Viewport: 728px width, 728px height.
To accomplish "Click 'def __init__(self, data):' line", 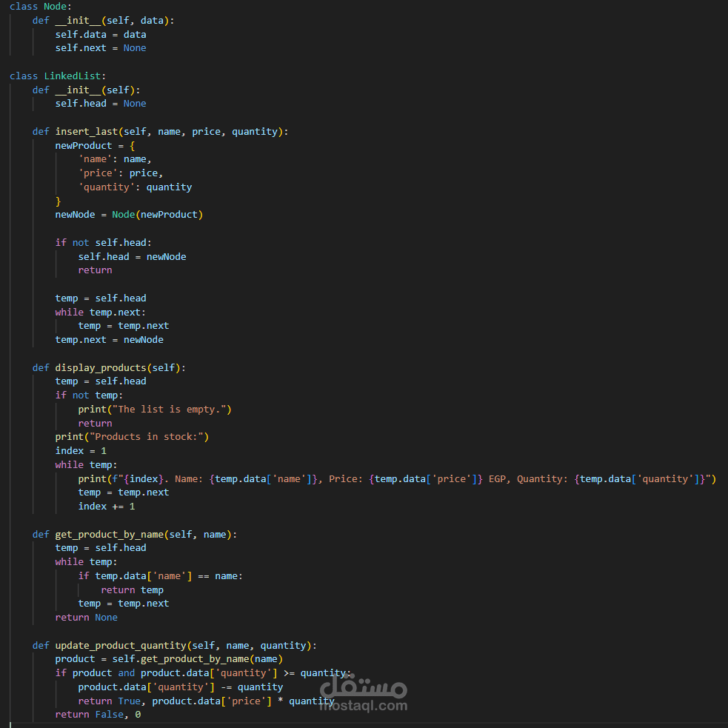I will coord(103,21).
